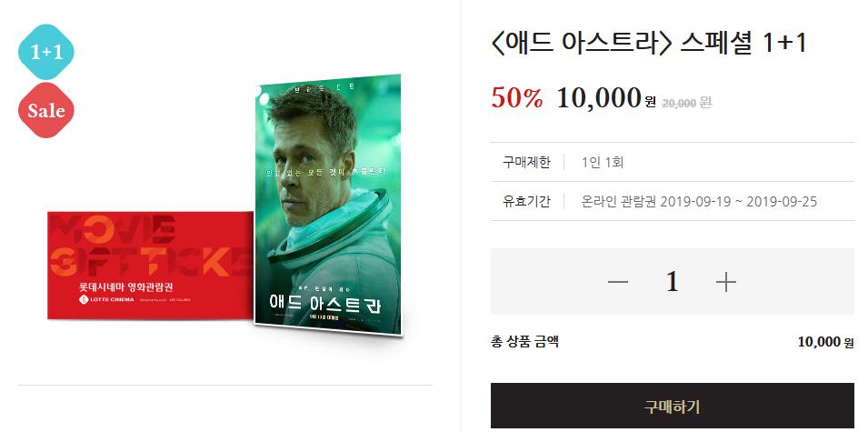The height and width of the screenshot is (432, 868).
Task: Increase quantity with the plus icon
Action: click(x=725, y=282)
